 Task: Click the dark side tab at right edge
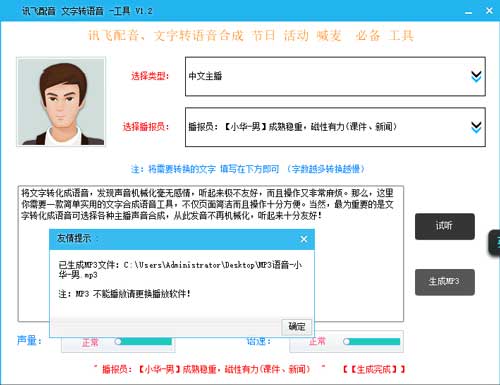[x=495, y=243]
